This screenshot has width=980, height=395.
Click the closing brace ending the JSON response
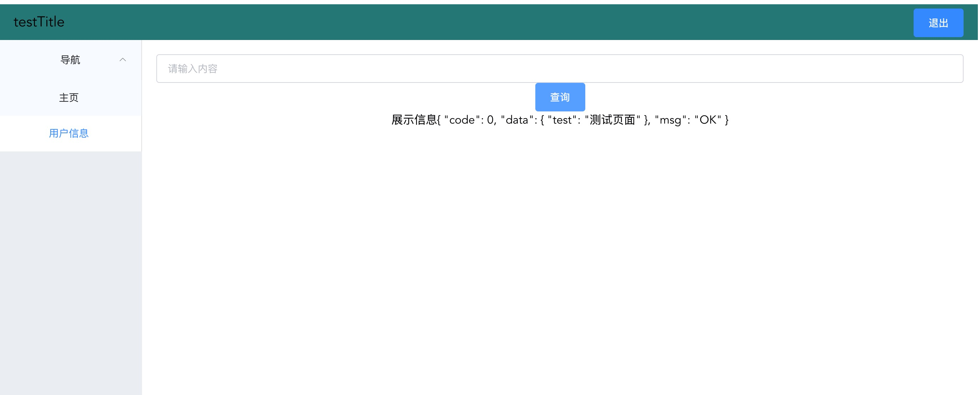pos(727,120)
